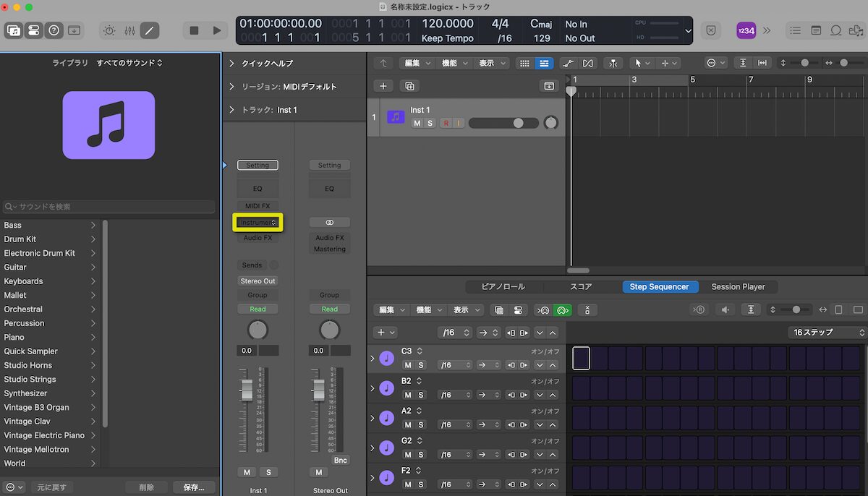Viewport: 868px width, 496px height.
Task: Open the List Editors icon
Action: (796, 30)
